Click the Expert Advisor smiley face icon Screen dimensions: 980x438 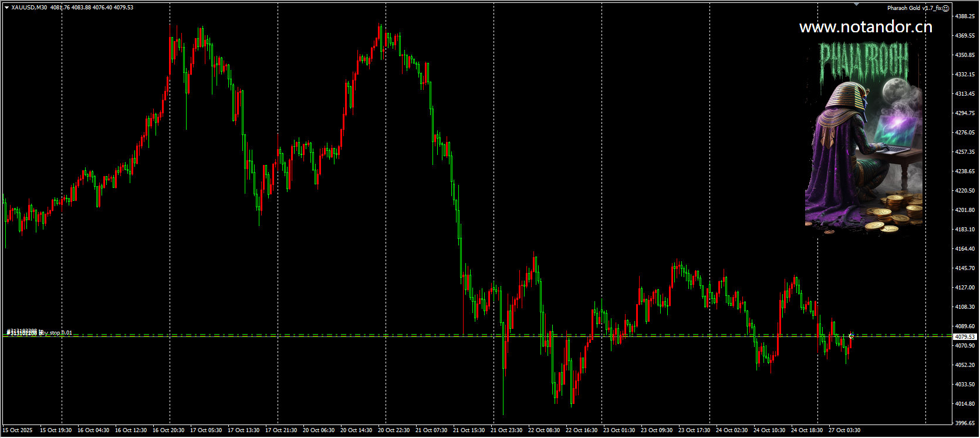coord(945,8)
